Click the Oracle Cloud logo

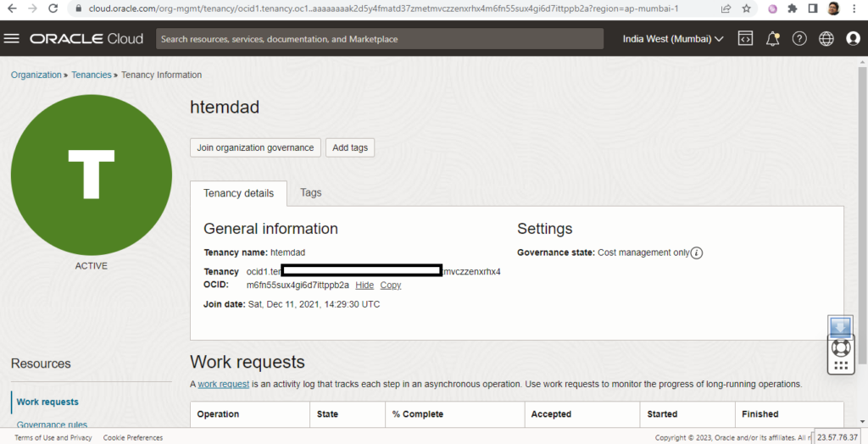tap(86, 39)
